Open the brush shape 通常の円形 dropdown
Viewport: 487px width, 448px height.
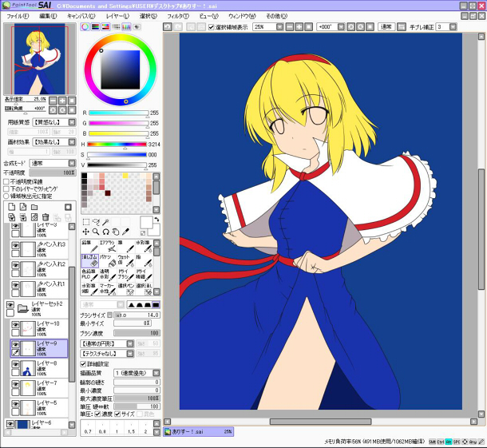[x=107, y=343]
